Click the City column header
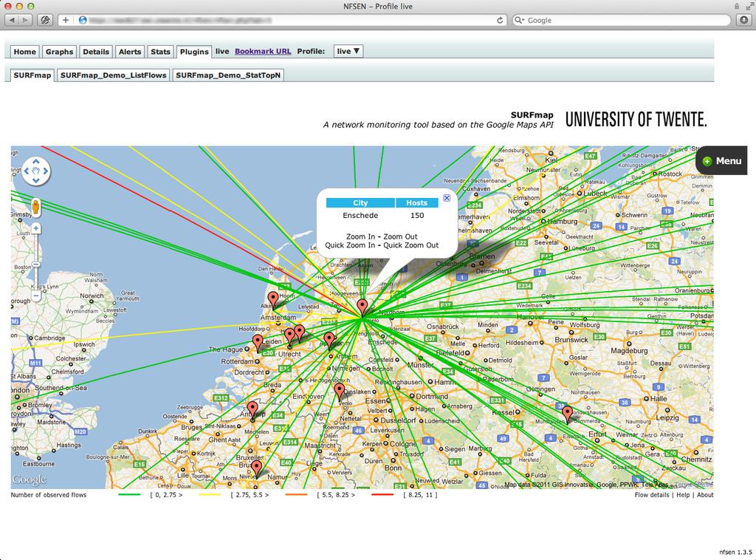The image size is (756, 560). tap(360, 203)
